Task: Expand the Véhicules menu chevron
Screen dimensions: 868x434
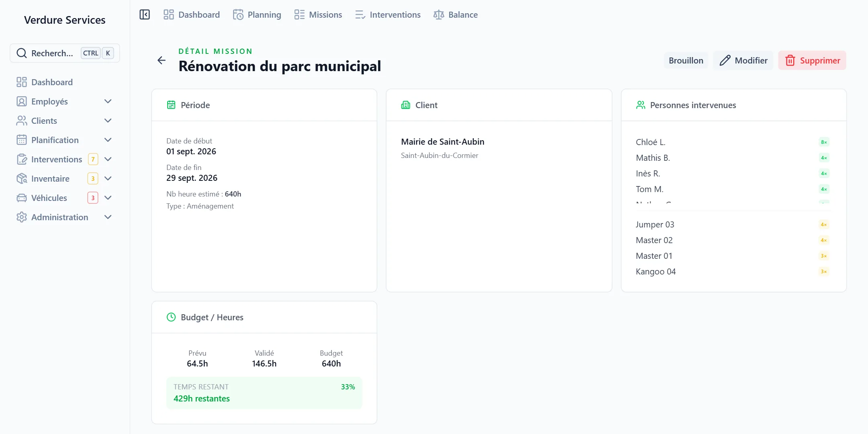Action: point(108,198)
